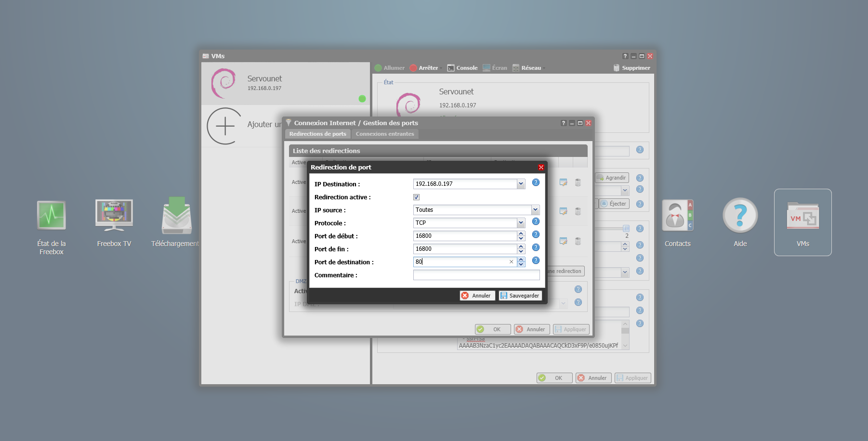Delete the third redirection in the list
This screenshot has height=441, width=868.
coord(578,241)
